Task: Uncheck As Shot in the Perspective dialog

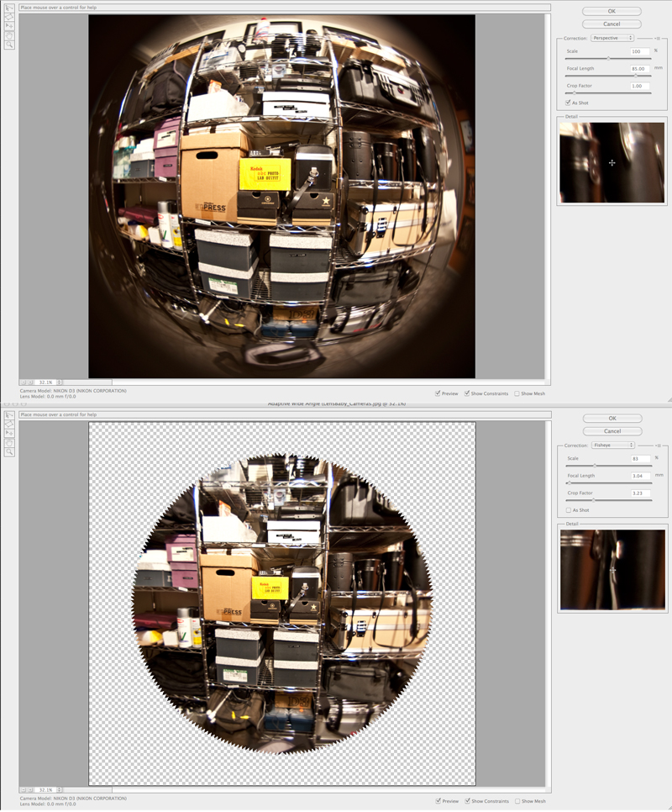Action: (568, 103)
